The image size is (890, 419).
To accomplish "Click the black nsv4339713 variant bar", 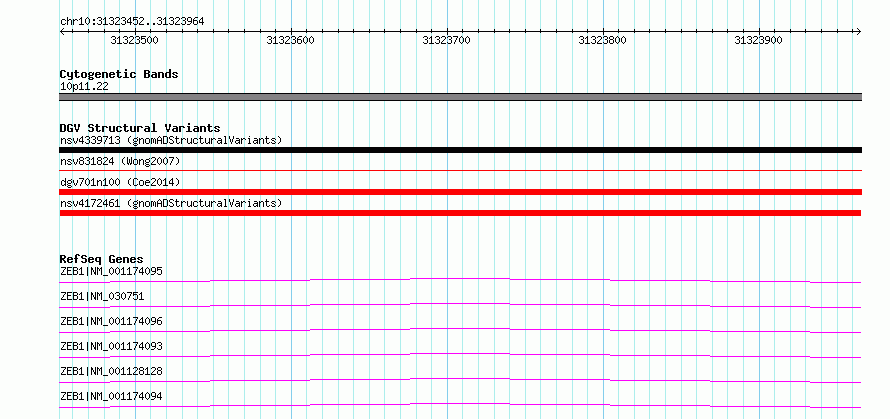I will click(x=461, y=150).
